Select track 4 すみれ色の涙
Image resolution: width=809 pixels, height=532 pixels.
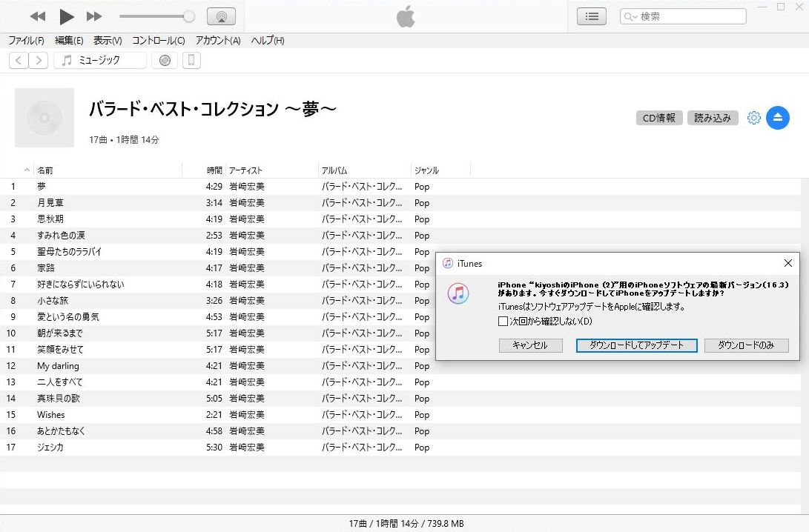400,236
